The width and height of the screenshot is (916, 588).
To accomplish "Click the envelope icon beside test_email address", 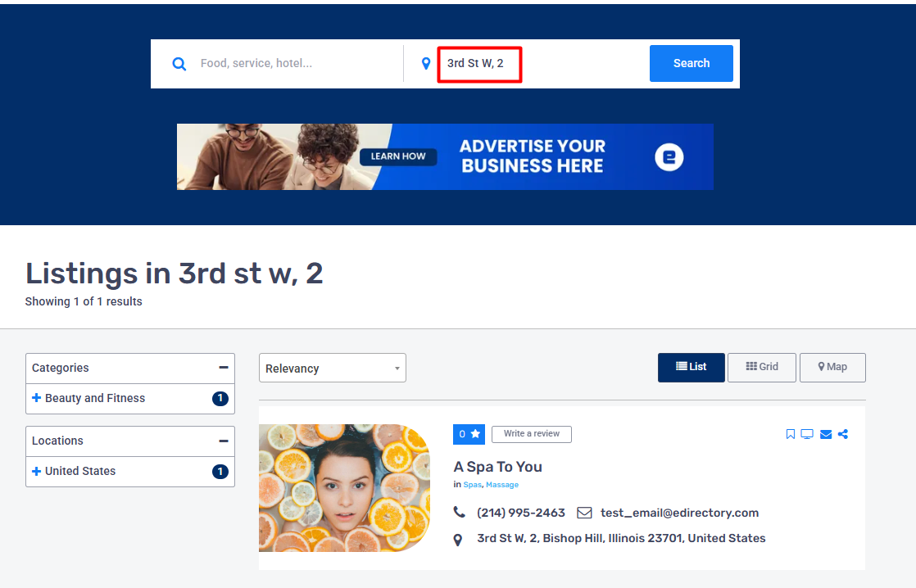I will coord(584,513).
